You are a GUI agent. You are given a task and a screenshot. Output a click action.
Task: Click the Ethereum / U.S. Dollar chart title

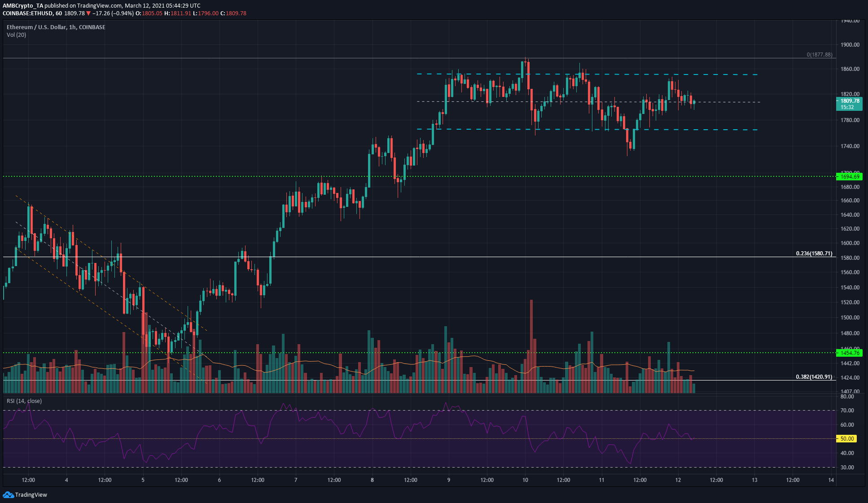[x=56, y=27]
